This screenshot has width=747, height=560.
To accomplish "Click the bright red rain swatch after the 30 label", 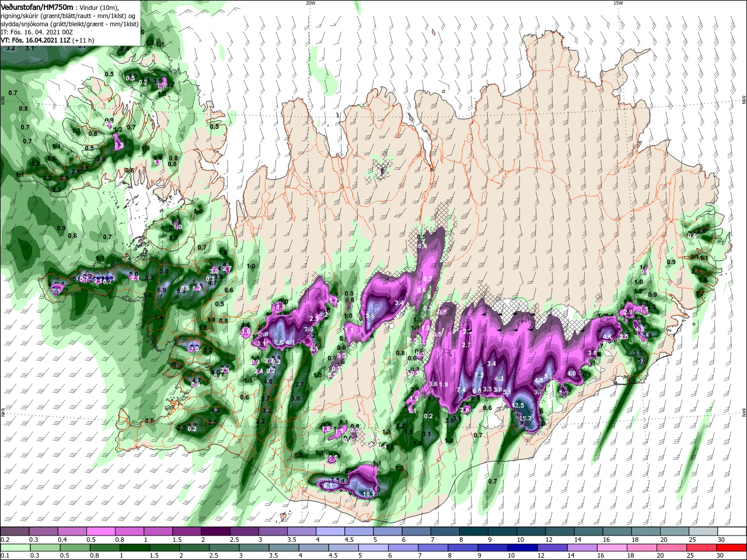I will pyautogui.click(x=732, y=547).
